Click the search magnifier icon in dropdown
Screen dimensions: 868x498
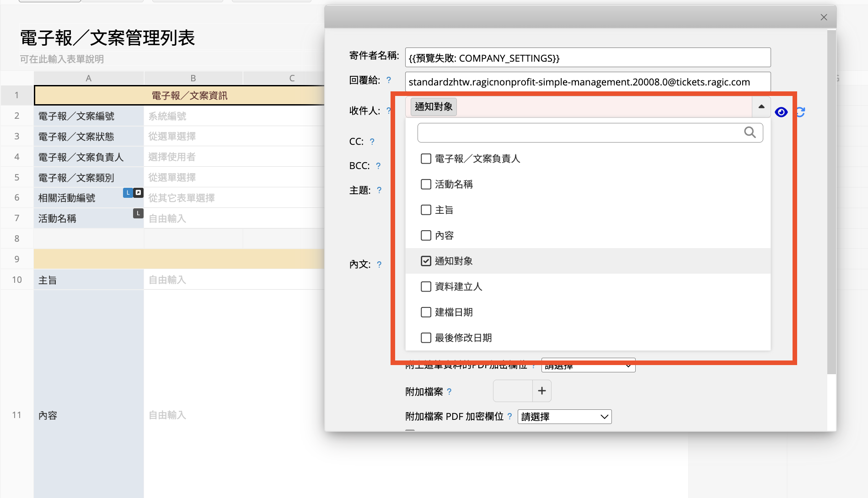[x=750, y=132]
